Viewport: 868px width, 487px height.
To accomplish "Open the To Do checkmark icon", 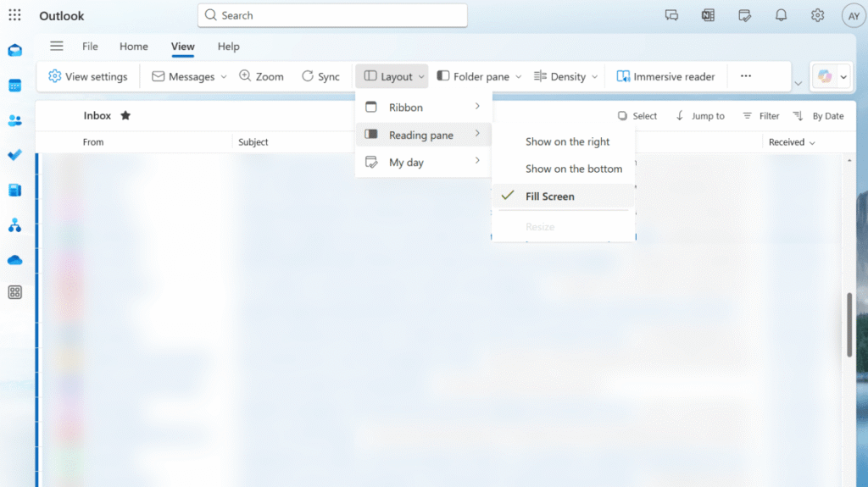I will [14, 155].
